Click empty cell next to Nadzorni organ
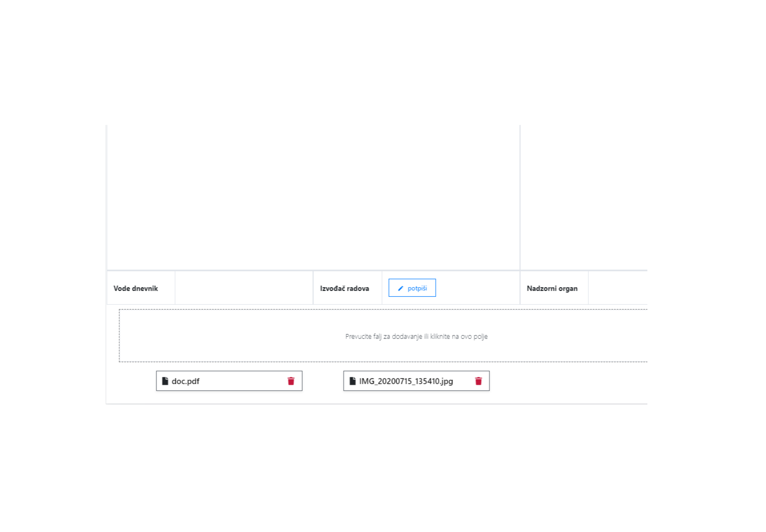The height and width of the screenshot is (532, 766). point(617,288)
